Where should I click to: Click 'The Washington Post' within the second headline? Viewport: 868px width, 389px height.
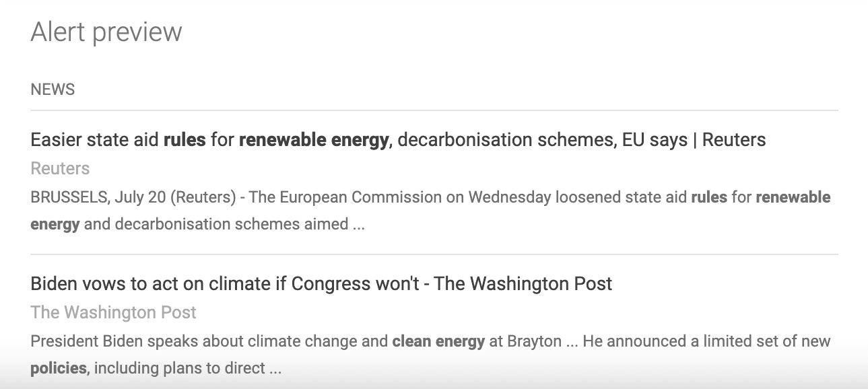coord(523,283)
